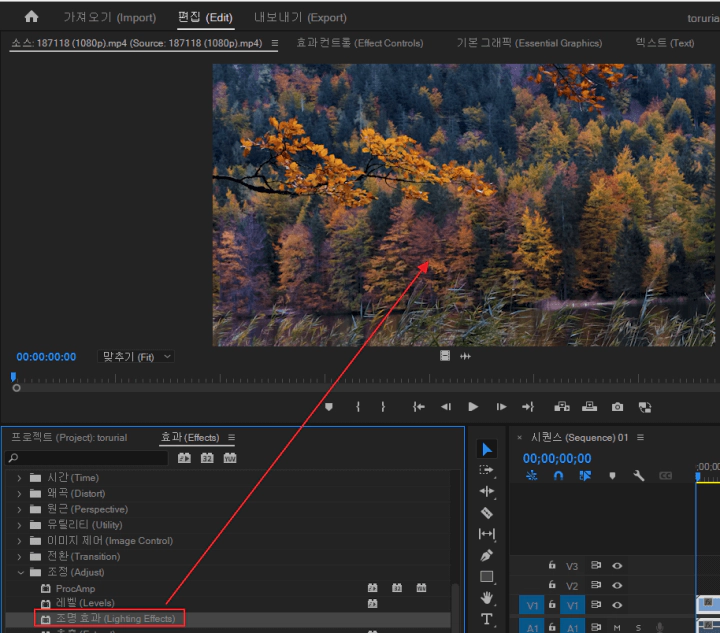Open the Text panel tab

664,43
